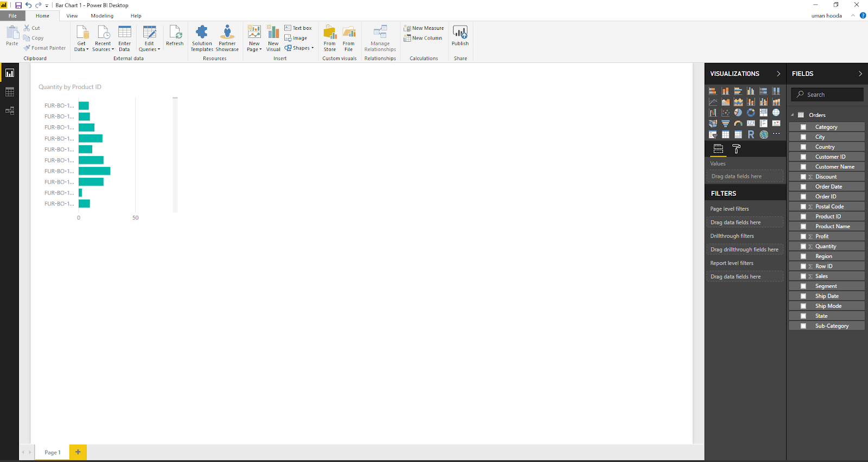Tick the Discount field checkbox
This screenshot has width=868, height=462.
pos(803,177)
